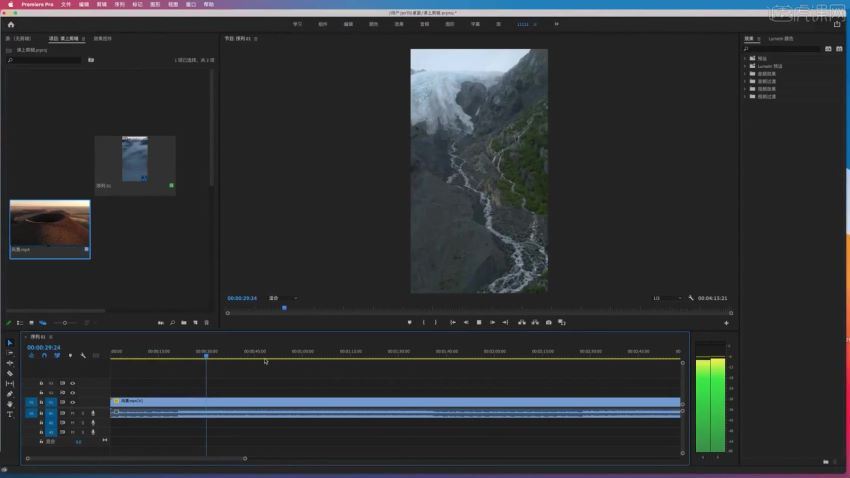The height and width of the screenshot is (478, 850).
Task: Open playback resolution dropdown
Action: (667, 298)
